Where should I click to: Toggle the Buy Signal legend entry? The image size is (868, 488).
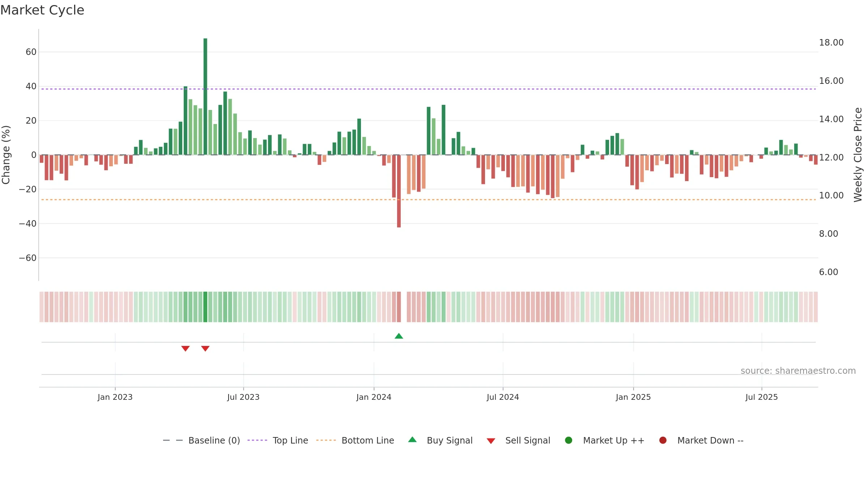[x=440, y=440]
